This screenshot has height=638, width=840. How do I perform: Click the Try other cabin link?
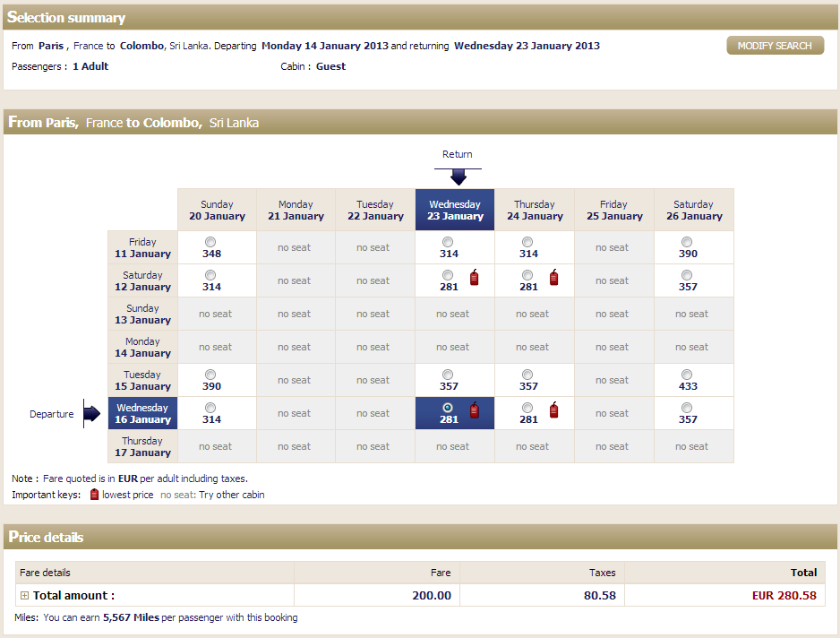(x=231, y=495)
